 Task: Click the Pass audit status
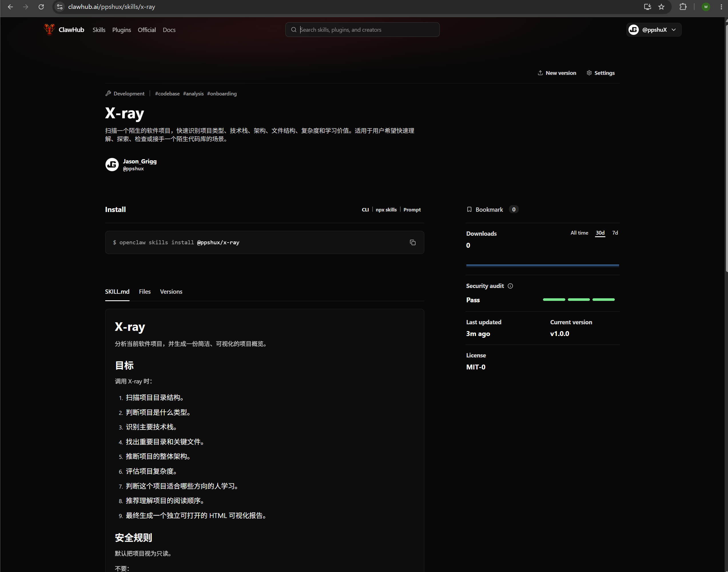[x=473, y=300]
